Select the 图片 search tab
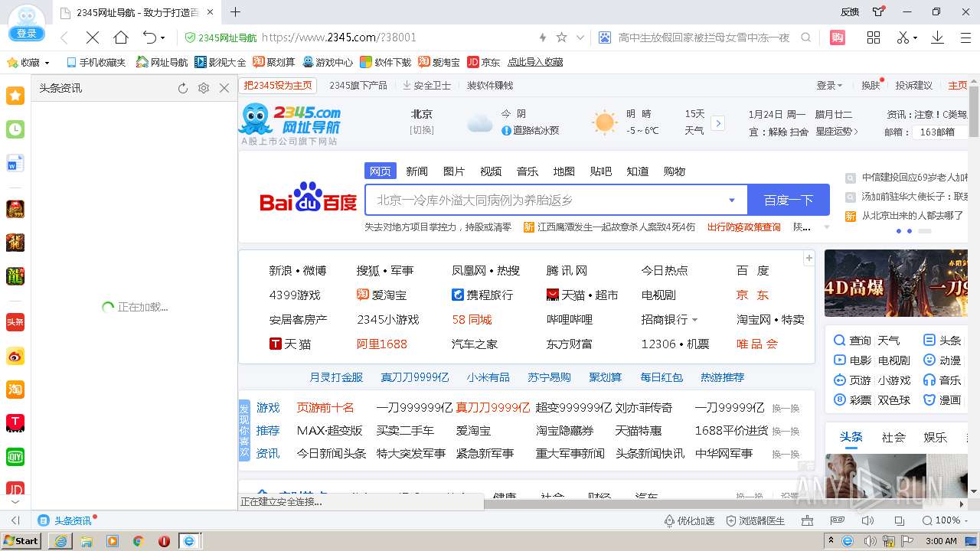The height and width of the screenshot is (551, 980). point(454,171)
